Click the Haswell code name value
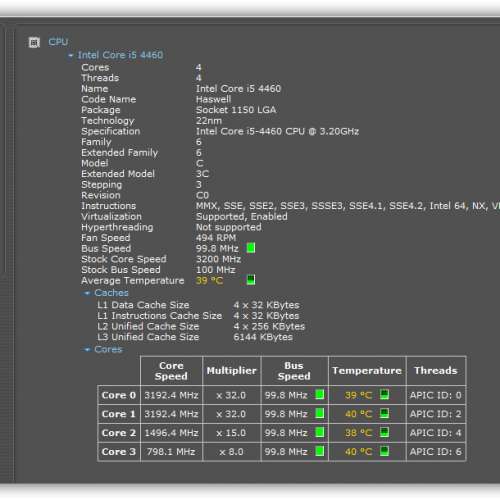This screenshot has width=500, height=500. click(213, 99)
